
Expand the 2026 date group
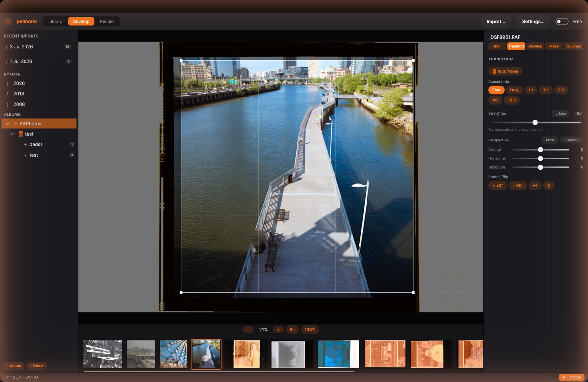click(8, 83)
